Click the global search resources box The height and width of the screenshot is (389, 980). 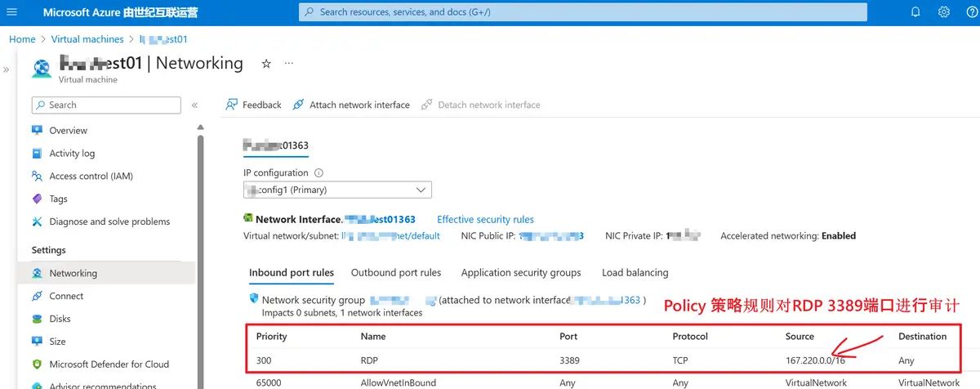pos(582,12)
